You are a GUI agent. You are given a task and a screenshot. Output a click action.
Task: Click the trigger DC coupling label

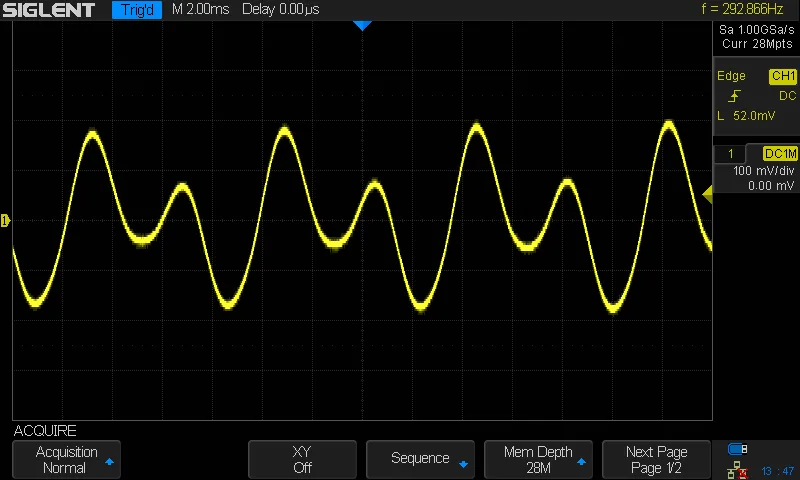(x=787, y=96)
